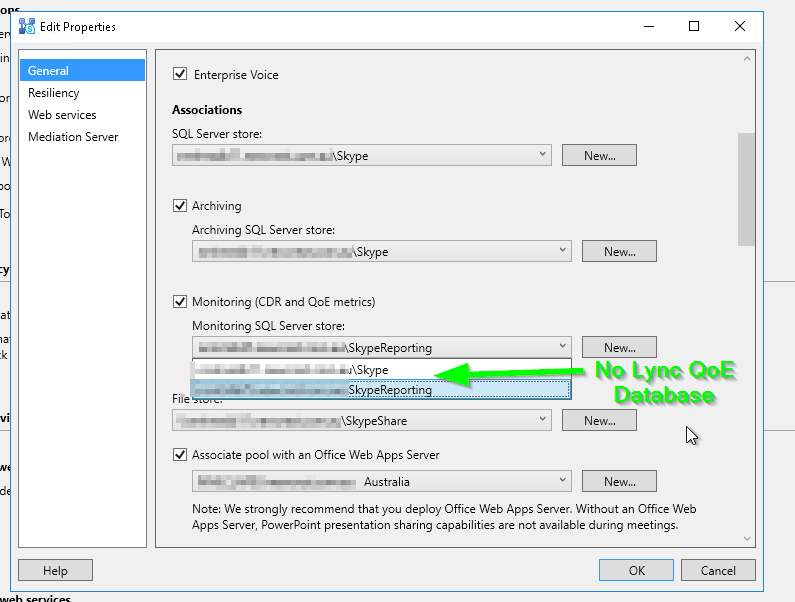Click the Monitoring SQL Server store label

coord(268,326)
